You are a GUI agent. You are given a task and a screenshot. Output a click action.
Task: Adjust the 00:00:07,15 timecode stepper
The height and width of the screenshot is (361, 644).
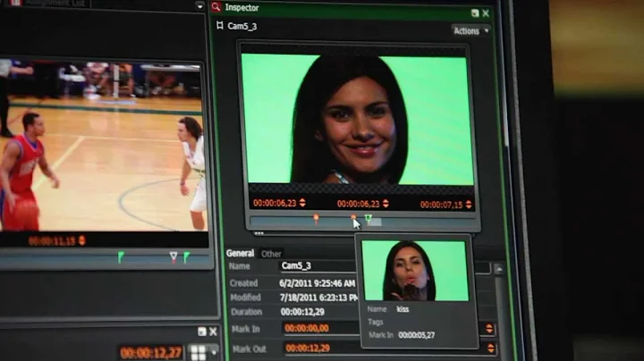point(469,205)
